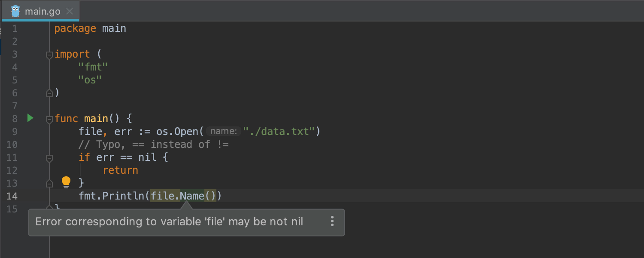Collapse the func main fold marker

[x=49, y=119]
